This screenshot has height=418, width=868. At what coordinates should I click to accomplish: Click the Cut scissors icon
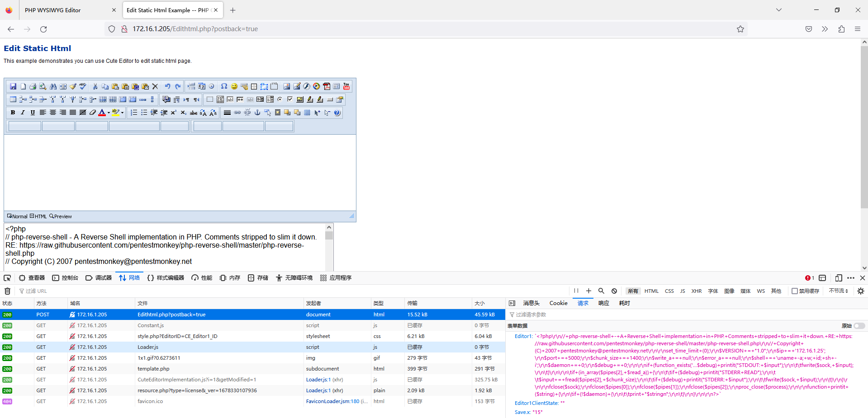(x=95, y=86)
